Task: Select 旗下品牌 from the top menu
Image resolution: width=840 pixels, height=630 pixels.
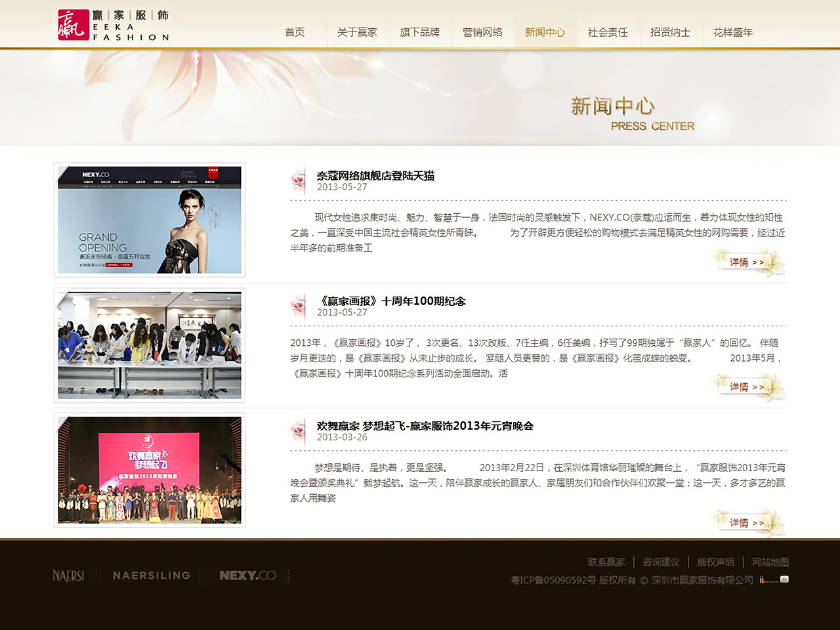Action: coord(420,32)
